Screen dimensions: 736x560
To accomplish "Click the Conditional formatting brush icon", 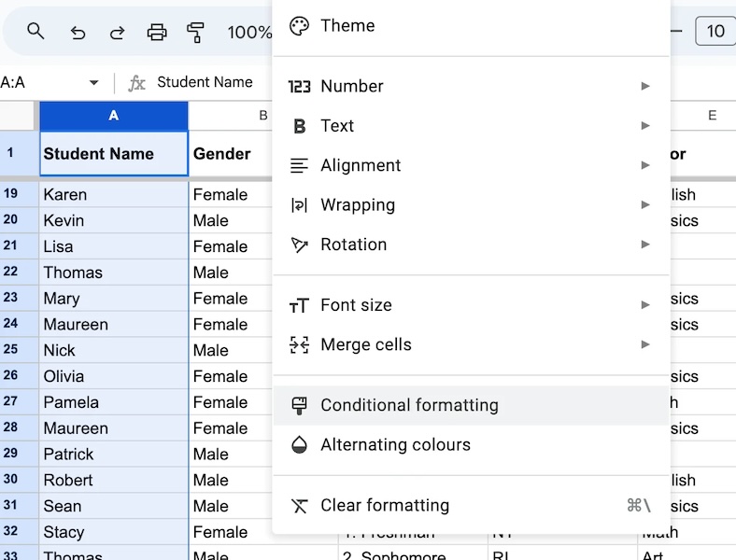I will 300,406.
